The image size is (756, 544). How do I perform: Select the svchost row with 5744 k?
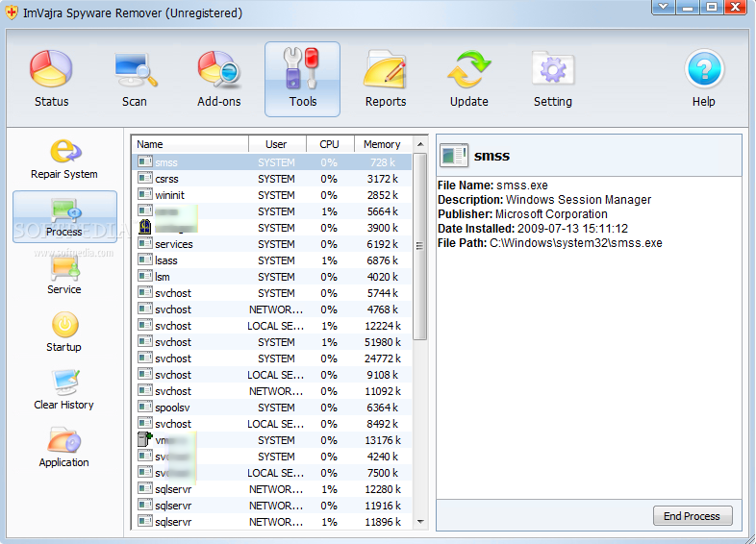pos(272,293)
